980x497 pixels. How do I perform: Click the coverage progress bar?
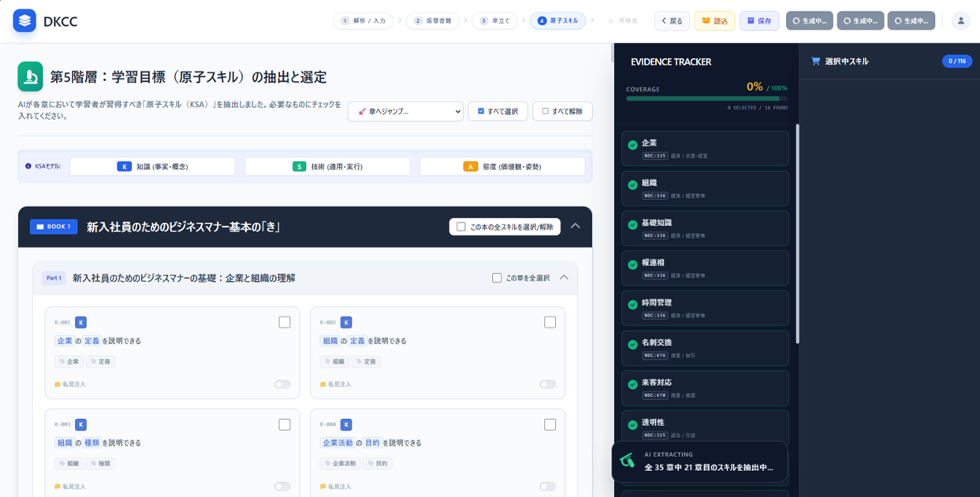(x=706, y=98)
